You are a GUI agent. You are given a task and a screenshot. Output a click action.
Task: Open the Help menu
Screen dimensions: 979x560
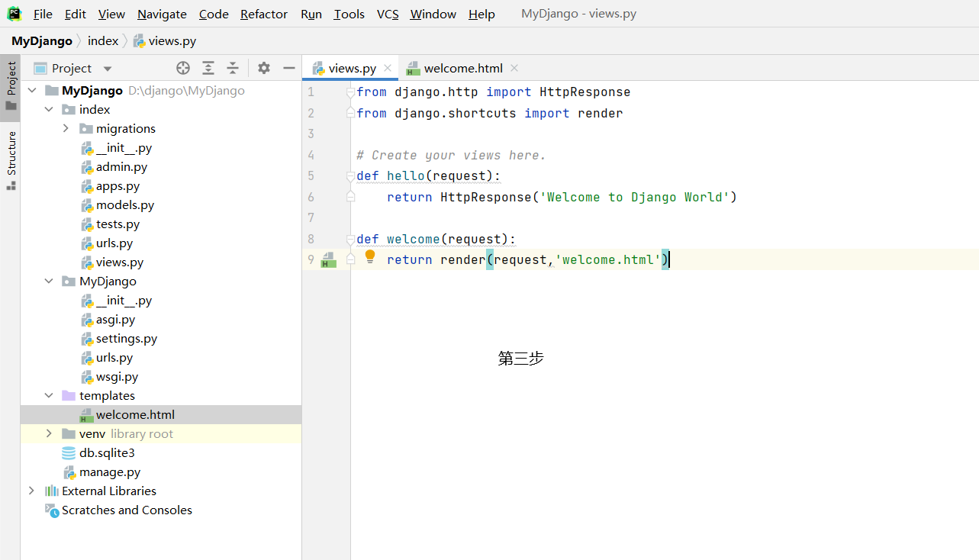coord(481,14)
